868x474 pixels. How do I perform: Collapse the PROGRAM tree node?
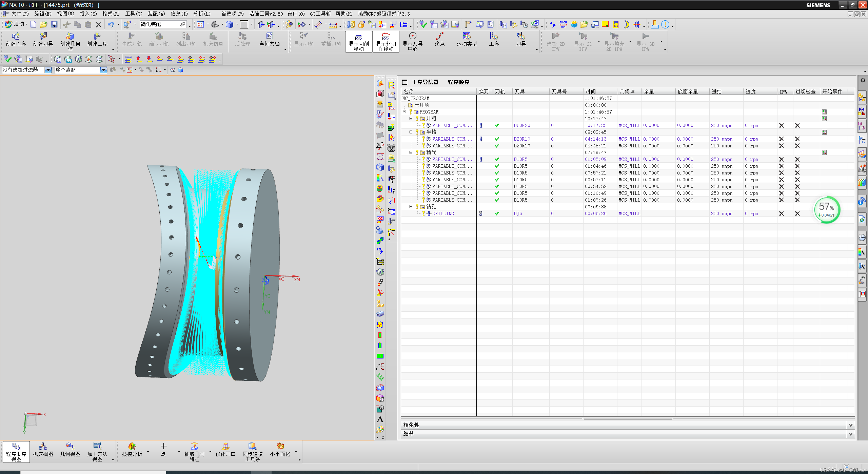click(404, 112)
